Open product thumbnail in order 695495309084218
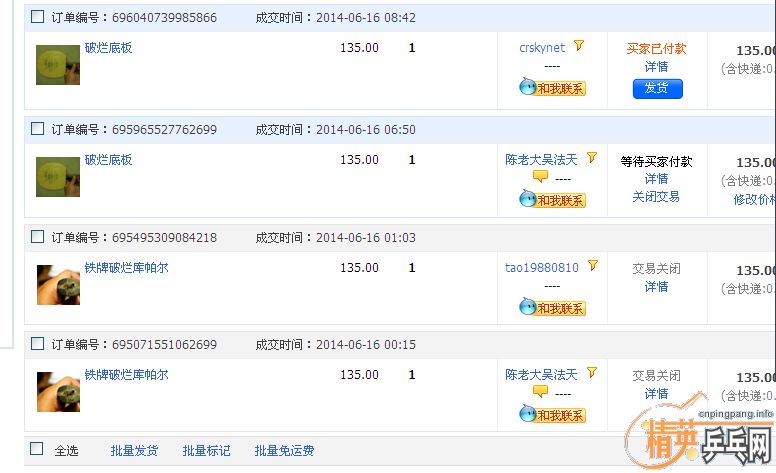This screenshot has width=776, height=473. (x=58, y=285)
